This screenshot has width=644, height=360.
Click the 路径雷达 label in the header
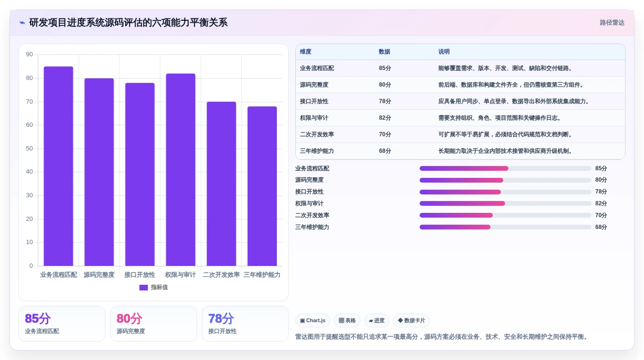click(612, 23)
